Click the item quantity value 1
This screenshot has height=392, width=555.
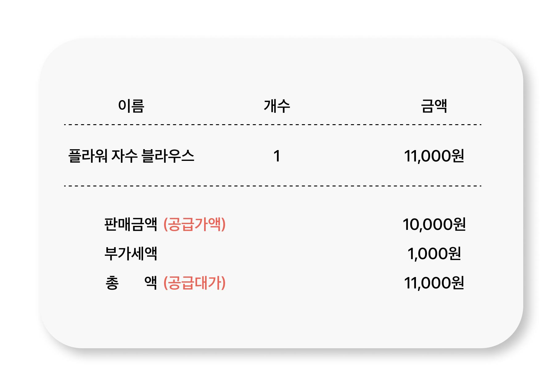277,156
